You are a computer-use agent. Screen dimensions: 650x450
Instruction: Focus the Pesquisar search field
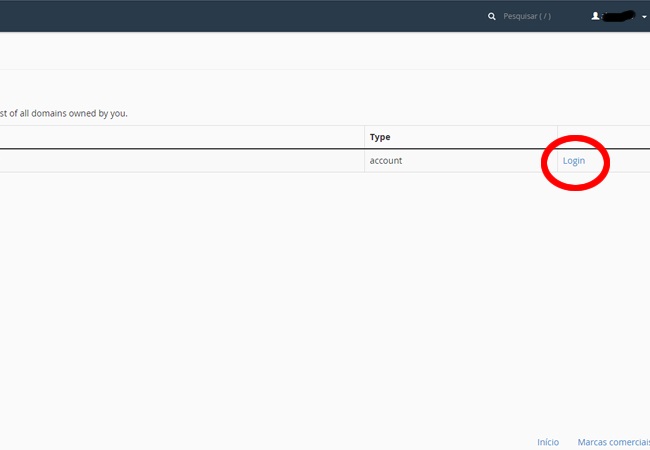click(x=540, y=17)
